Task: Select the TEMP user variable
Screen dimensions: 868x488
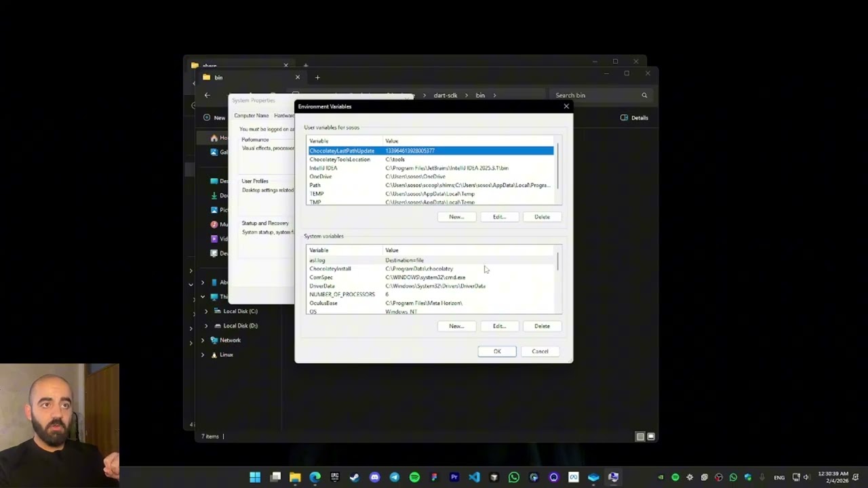Action: [x=431, y=194]
